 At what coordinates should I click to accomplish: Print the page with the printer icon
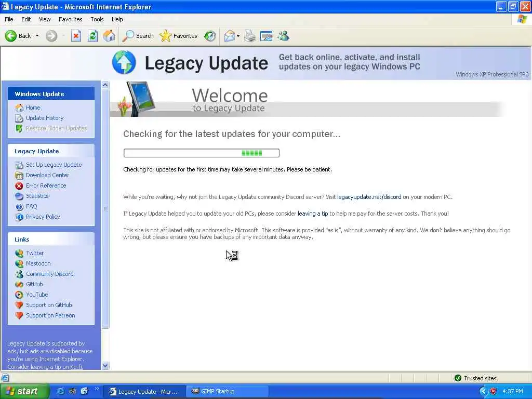[x=250, y=36]
